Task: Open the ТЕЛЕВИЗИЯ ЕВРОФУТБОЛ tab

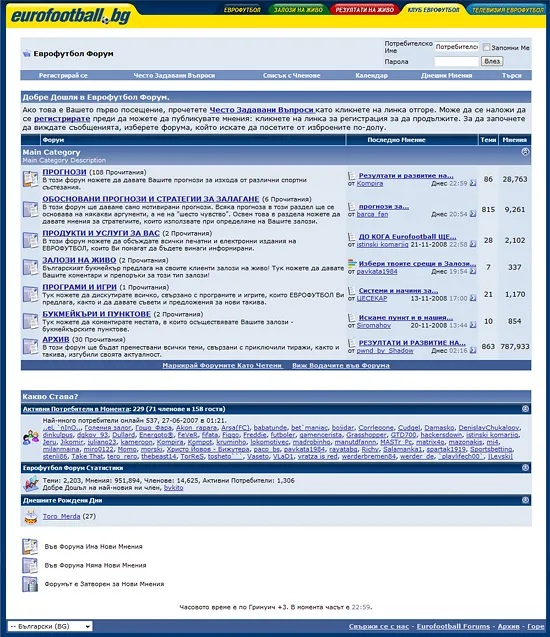Action: coord(508,9)
